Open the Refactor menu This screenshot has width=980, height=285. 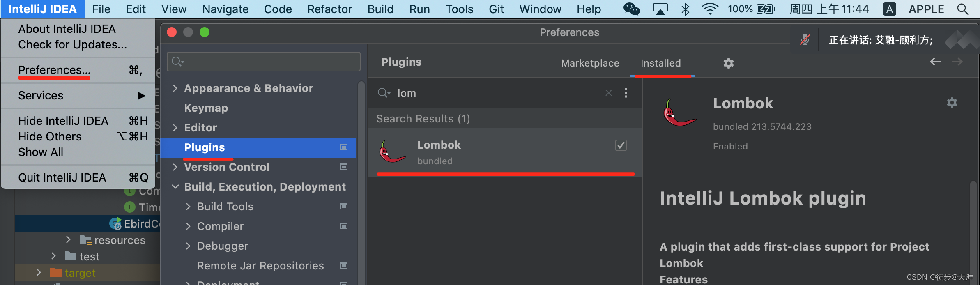329,9
